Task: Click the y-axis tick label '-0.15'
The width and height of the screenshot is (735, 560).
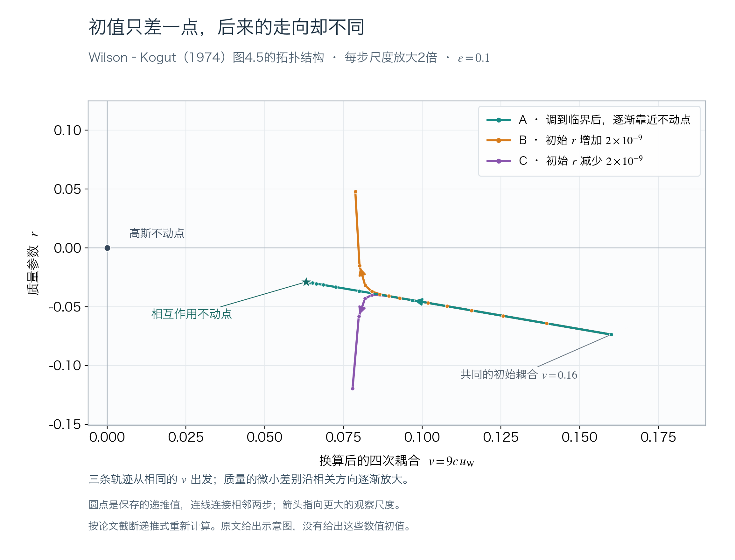Action: tap(65, 425)
